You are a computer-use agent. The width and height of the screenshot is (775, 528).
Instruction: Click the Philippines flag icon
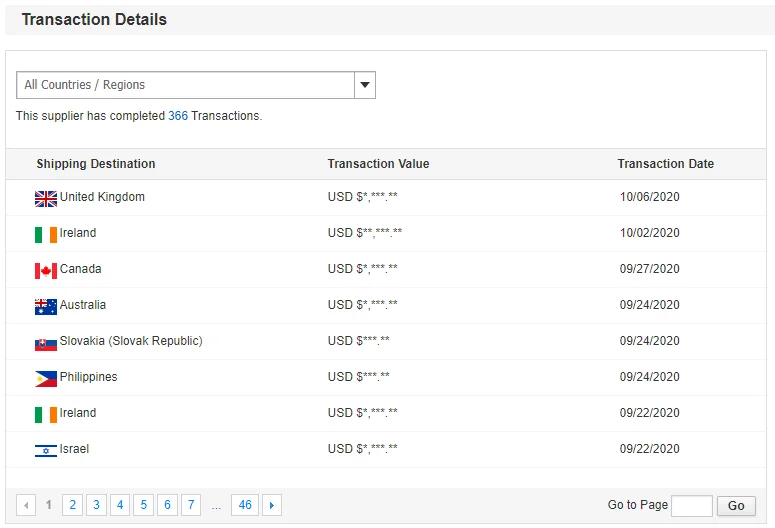(46, 379)
